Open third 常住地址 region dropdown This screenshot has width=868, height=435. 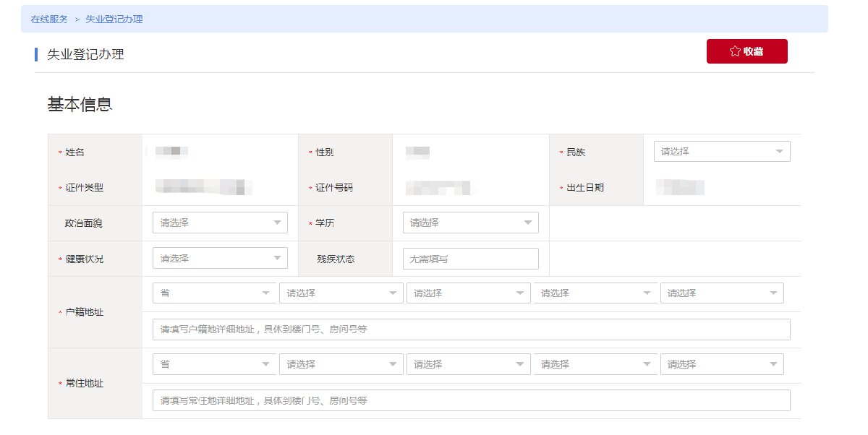(468, 364)
